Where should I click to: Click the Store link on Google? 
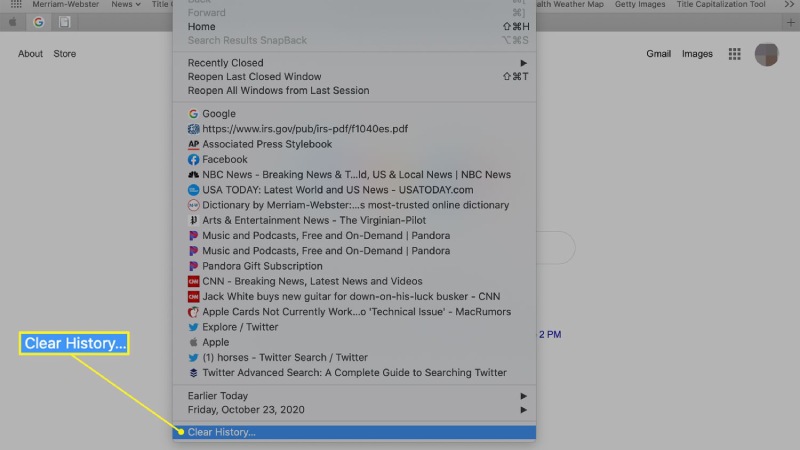[65, 54]
